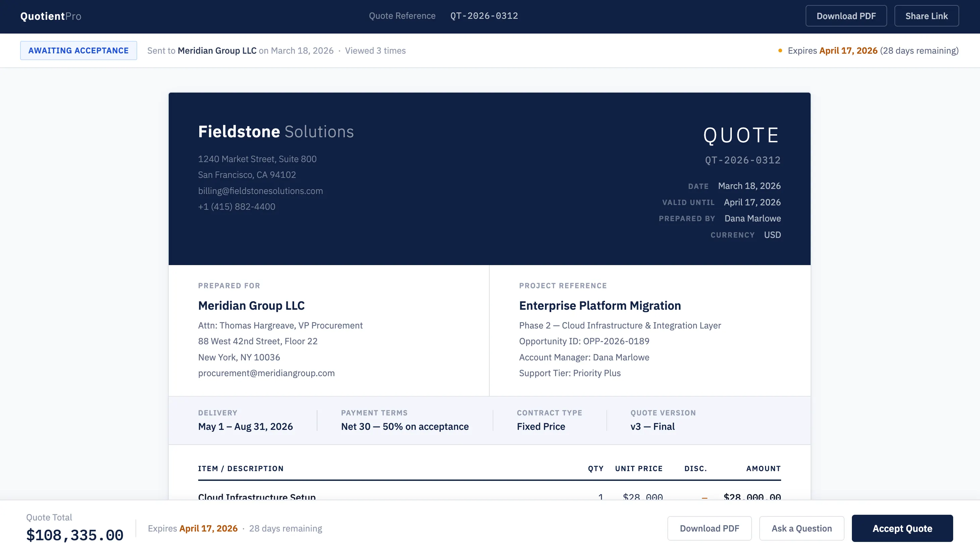980x553 pixels.
Task: Click 'Expires April 17, 2026' in status bar
Action: (x=832, y=51)
